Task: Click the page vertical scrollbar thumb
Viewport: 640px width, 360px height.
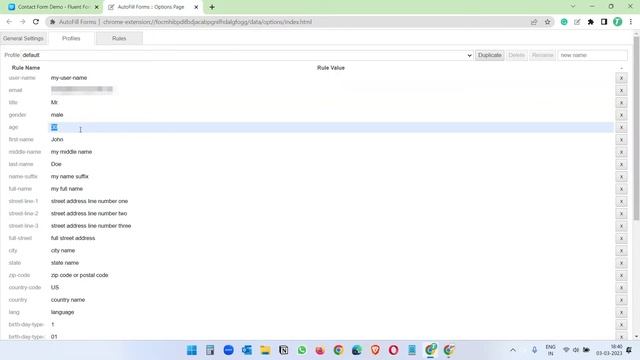Action: [x=636, y=129]
